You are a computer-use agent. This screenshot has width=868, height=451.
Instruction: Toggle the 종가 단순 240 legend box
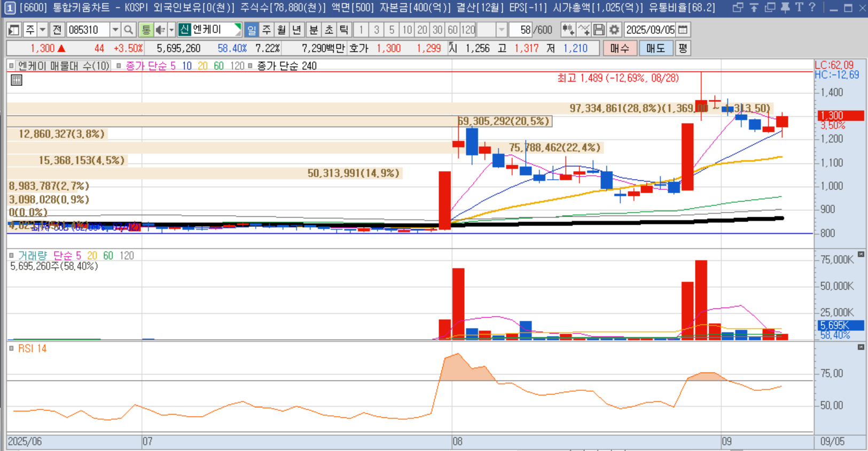point(250,66)
